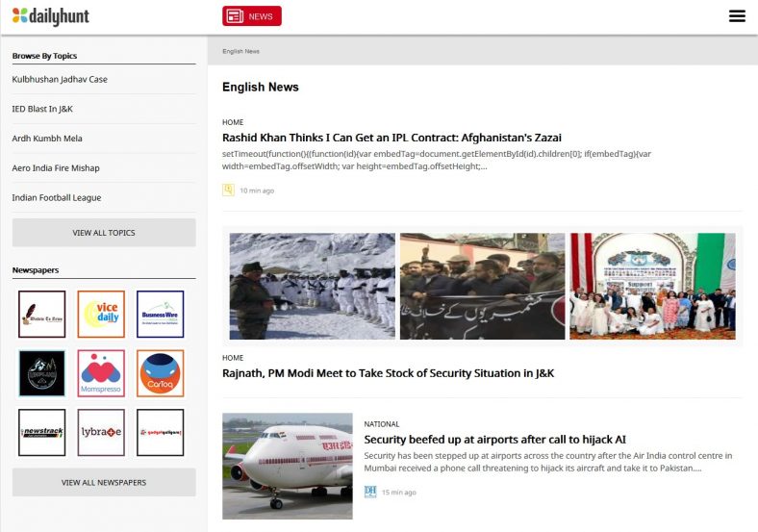The width and height of the screenshot is (758, 532).
Task: Select the Ardh Kumbh Mela topic
Action: click(x=47, y=139)
